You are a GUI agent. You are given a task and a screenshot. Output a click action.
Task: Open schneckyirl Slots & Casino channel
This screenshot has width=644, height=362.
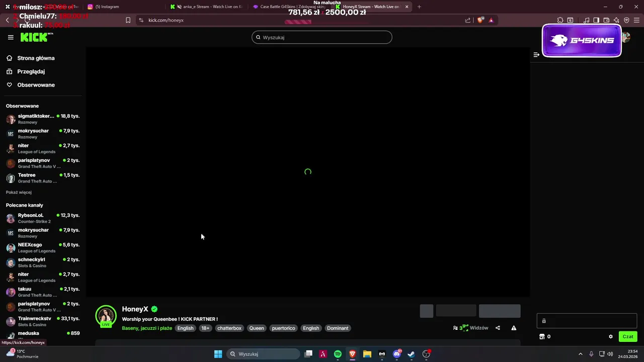coord(43,262)
